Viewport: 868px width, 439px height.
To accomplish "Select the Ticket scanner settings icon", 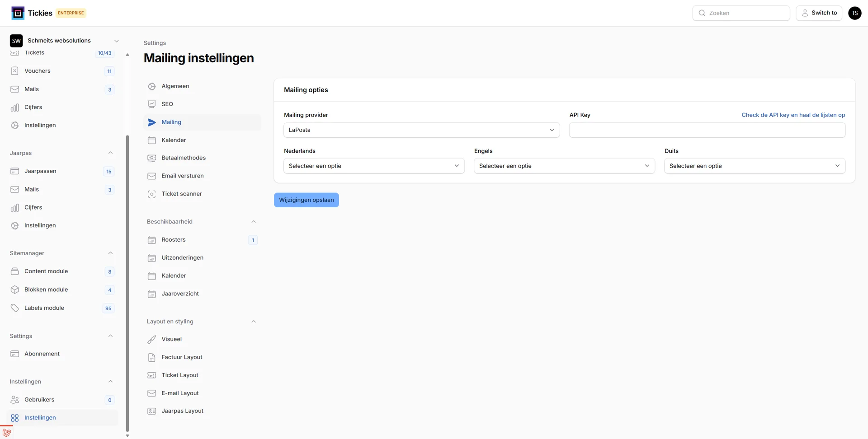I will (x=151, y=194).
